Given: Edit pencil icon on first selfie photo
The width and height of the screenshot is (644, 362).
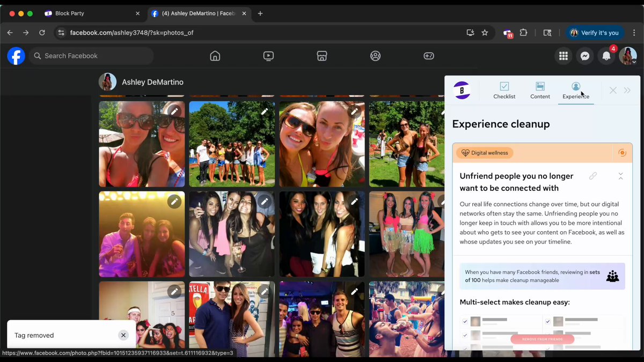Looking at the screenshot, I should point(174,111).
